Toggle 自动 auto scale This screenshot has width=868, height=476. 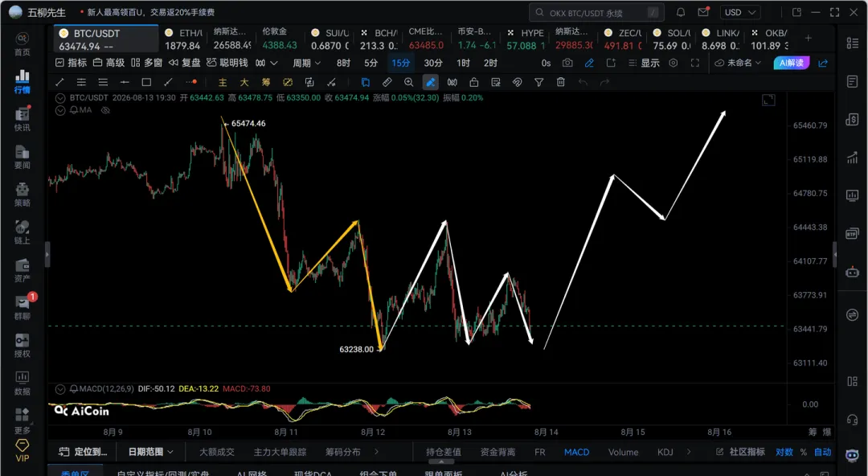pyautogui.click(x=823, y=452)
